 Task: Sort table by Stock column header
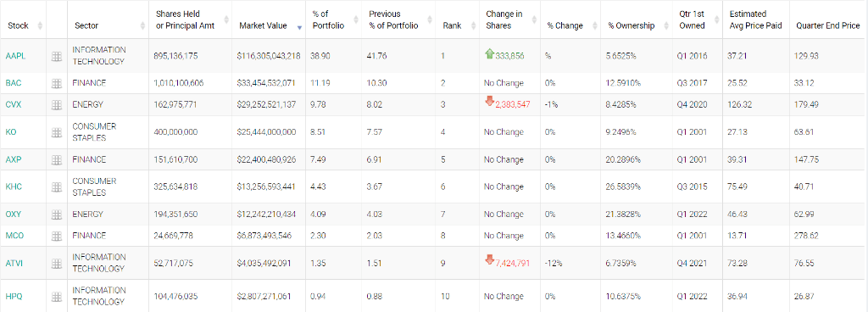18,25
